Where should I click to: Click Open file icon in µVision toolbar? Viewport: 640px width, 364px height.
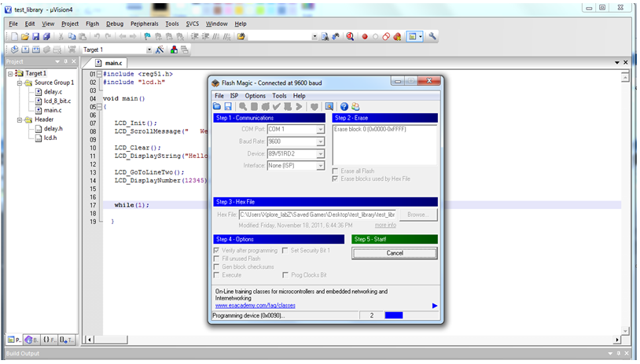(x=25, y=37)
